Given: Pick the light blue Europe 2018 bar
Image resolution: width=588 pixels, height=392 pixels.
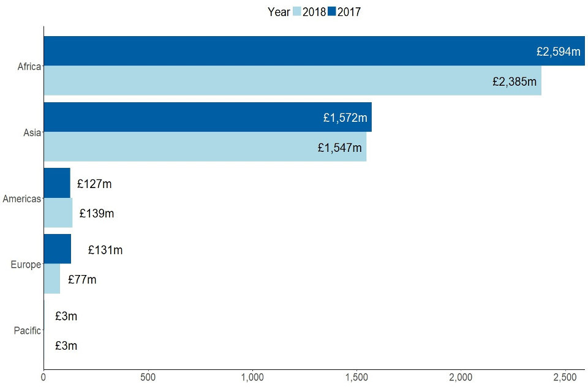Looking at the screenshot, I should (52, 279).
